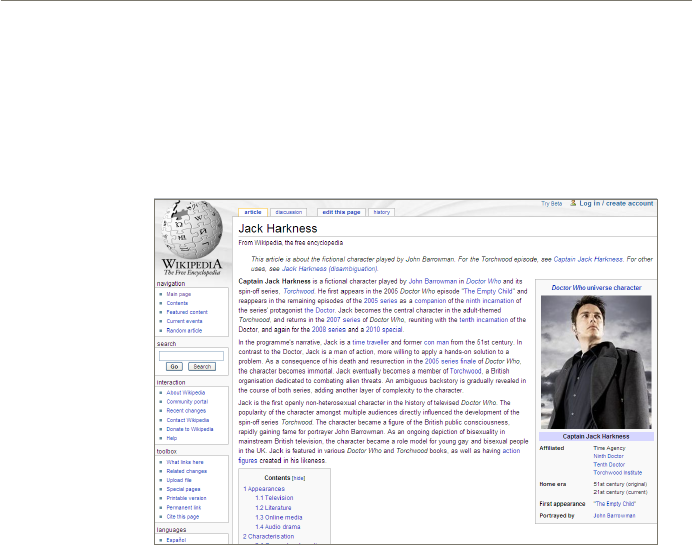
Task: Open Printable version link
Action: (x=186, y=498)
